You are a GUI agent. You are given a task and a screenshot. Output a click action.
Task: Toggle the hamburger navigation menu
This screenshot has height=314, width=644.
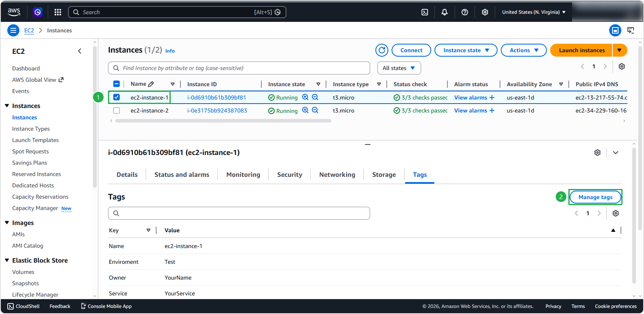click(x=13, y=30)
